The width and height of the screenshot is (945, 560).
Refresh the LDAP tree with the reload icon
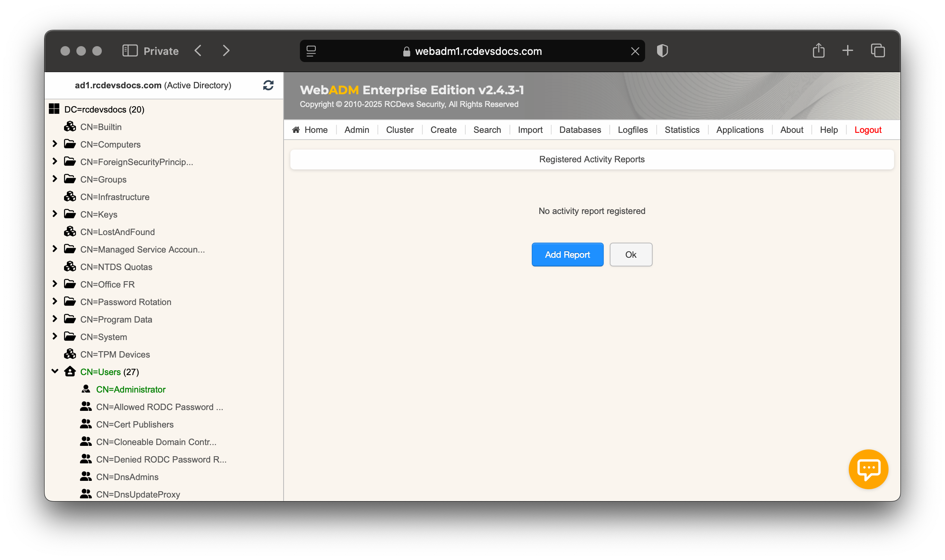click(x=268, y=85)
